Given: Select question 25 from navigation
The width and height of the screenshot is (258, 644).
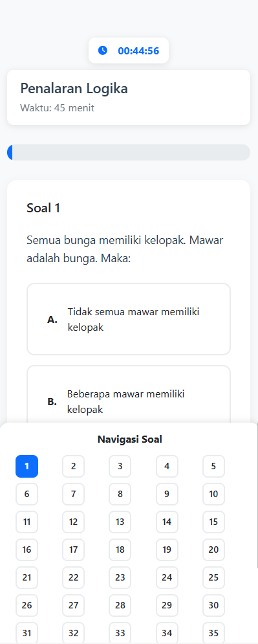Looking at the screenshot, I should 213,577.
